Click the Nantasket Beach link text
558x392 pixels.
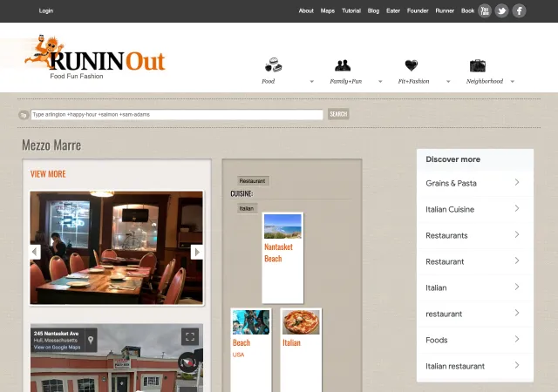pyautogui.click(x=278, y=253)
